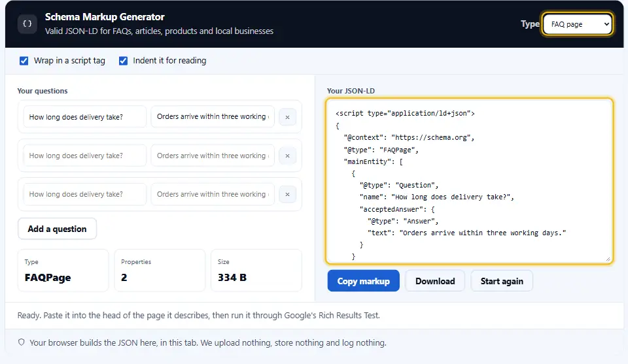Click the privacy note about browser building JSON
628x364 pixels.
click(208, 343)
